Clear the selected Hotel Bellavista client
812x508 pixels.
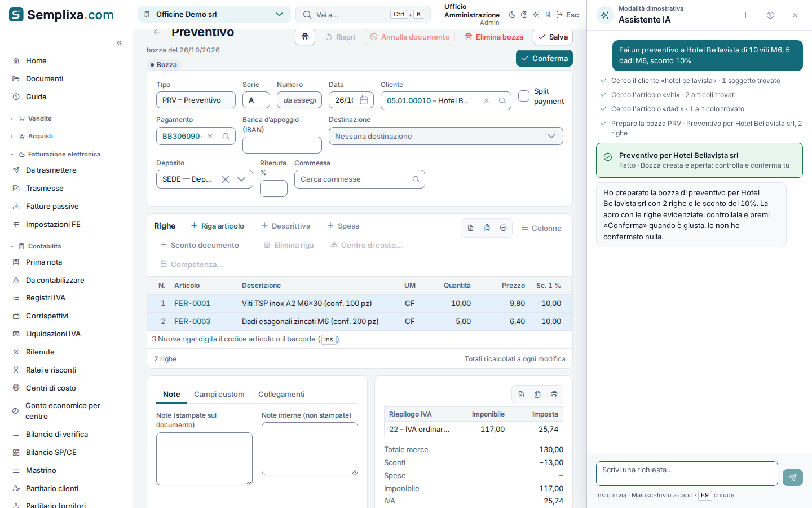(486, 100)
